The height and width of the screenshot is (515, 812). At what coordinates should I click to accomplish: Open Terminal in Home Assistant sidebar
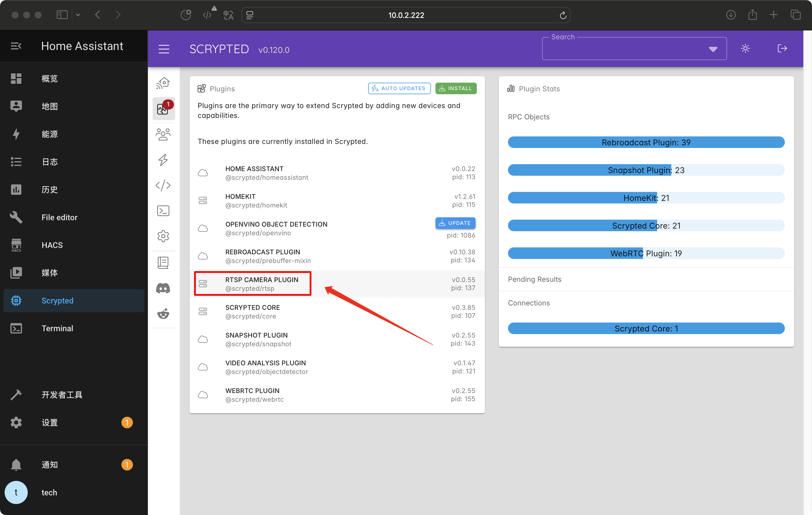click(x=74, y=328)
